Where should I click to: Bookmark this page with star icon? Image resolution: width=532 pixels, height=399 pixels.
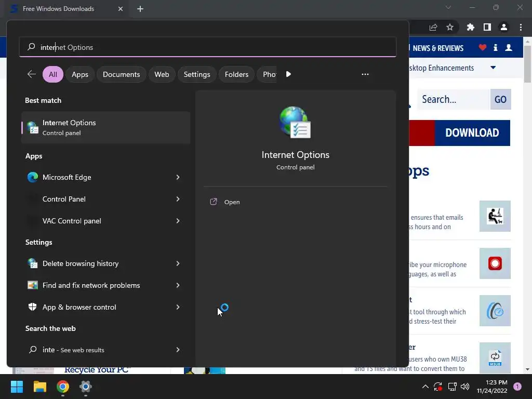[x=450, y=27]
